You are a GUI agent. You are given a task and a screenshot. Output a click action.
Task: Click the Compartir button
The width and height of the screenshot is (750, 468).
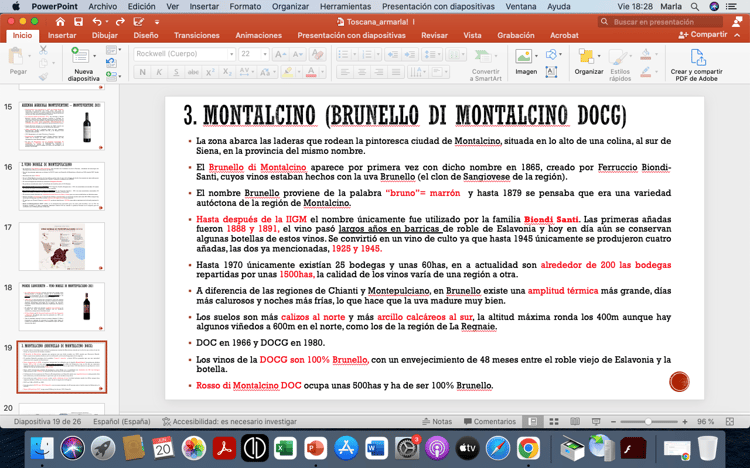tap(703, 34)
